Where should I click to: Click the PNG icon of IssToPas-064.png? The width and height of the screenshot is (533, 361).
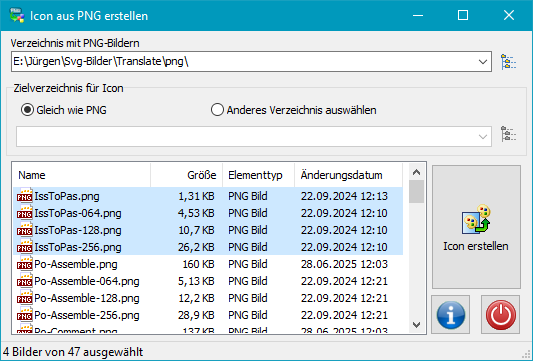(25, 213)
